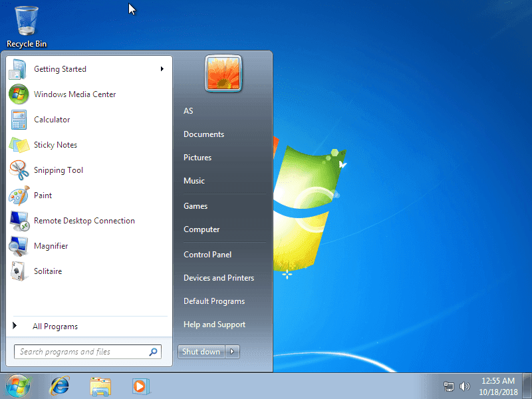Viewport: 532px width, 399px height.
Task: Open the Shut down options arrow
Action: point(231,351)
